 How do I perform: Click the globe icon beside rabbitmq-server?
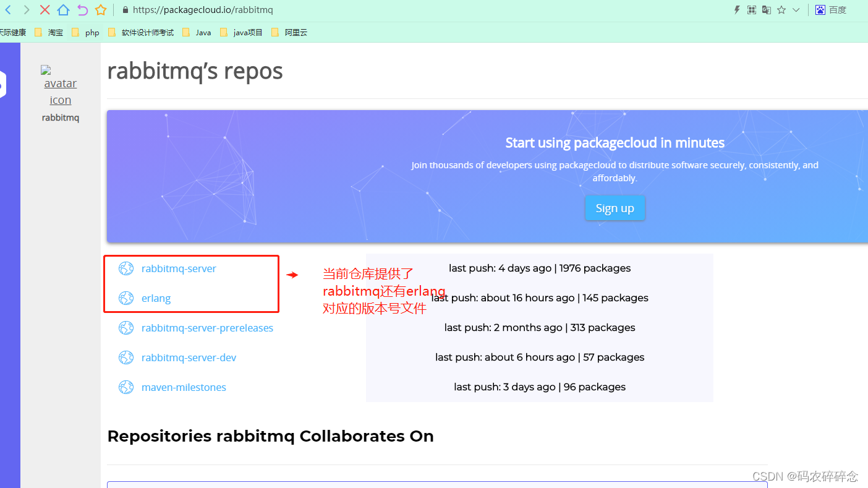[x=126, y=268]
